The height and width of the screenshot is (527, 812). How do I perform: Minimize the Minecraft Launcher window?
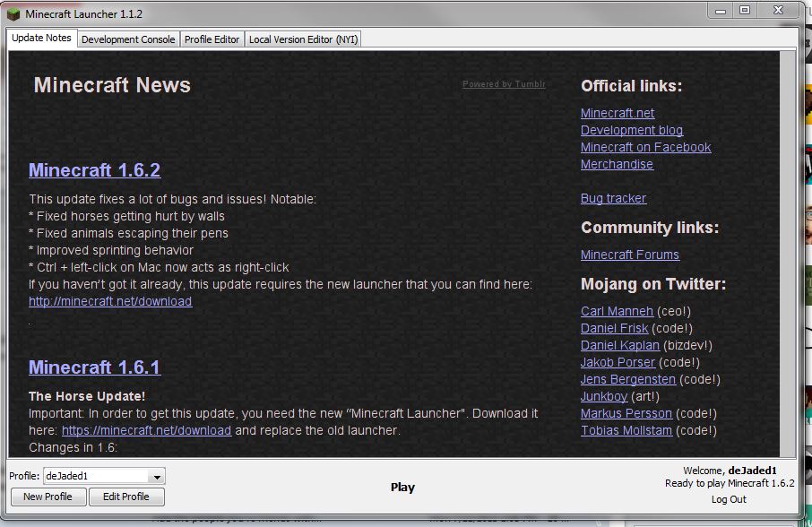(x=721, y=11)
